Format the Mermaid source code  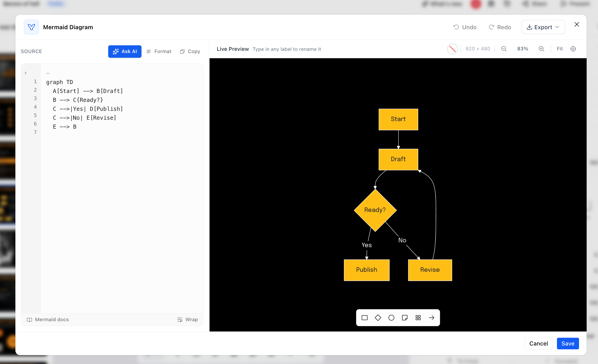(159, 51)
